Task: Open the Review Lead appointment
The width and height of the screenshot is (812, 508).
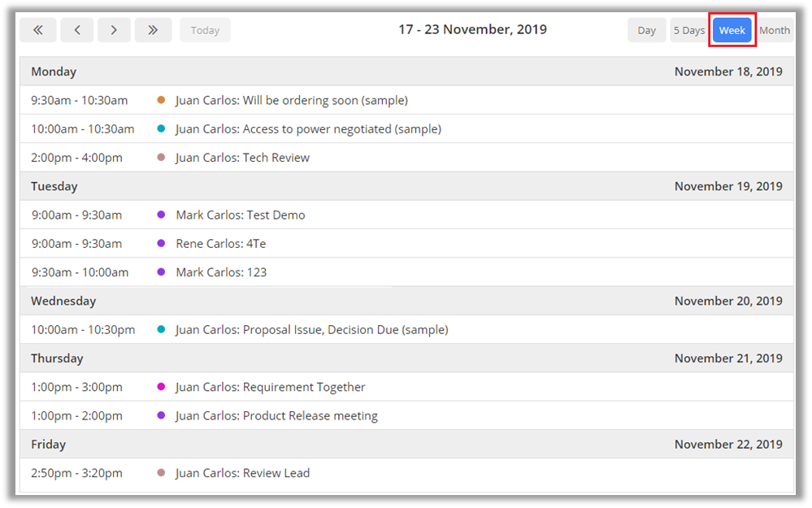Action: click(242, 473)
